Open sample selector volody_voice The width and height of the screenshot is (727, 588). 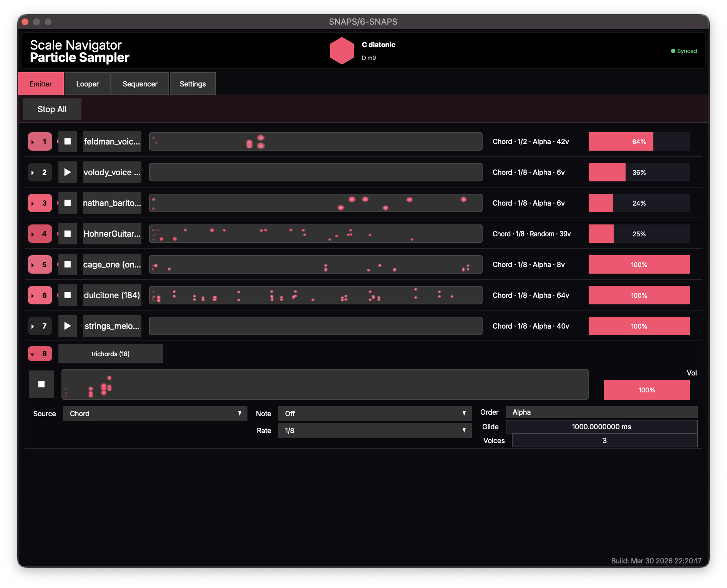tap(112, 172)
